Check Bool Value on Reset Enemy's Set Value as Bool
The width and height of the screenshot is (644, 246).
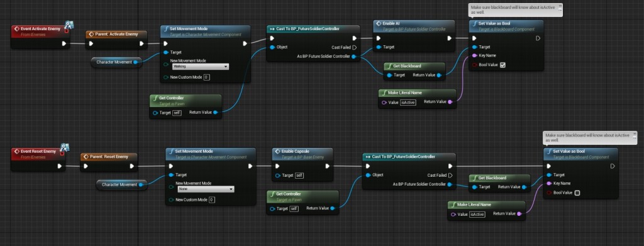coord(577,193)
